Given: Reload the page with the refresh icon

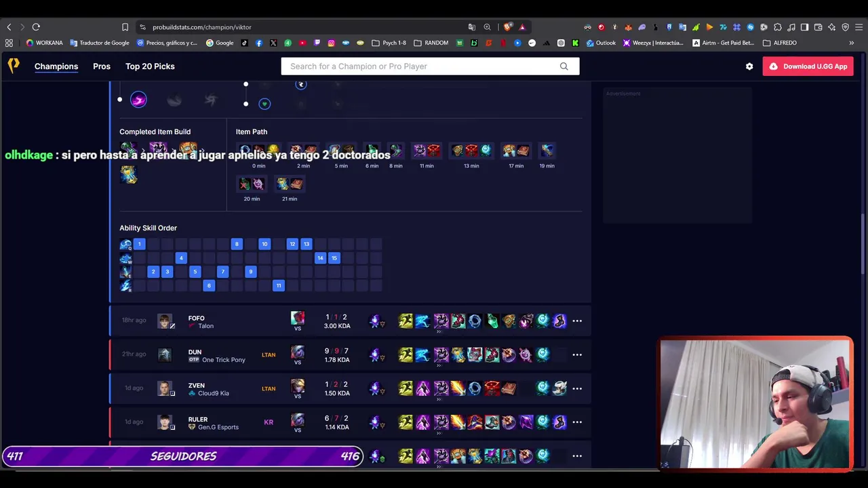Looking at the screenshot, I should (x=36, y=27).
